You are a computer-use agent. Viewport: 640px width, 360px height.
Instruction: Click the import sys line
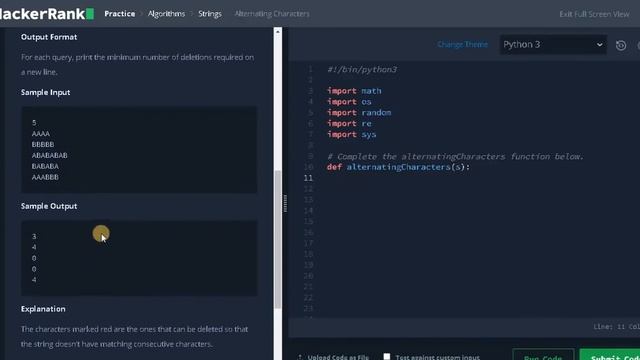pos(351,134)
